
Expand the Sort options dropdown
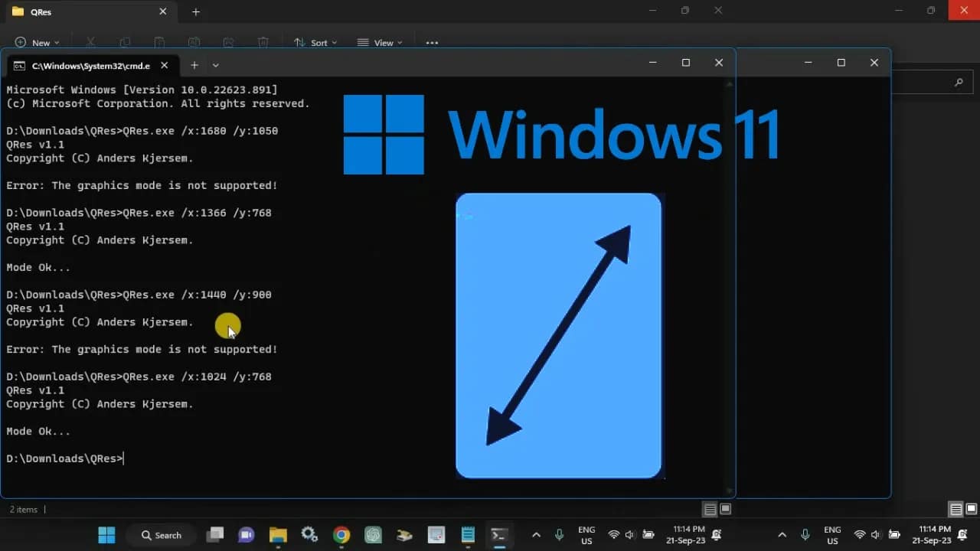[x=316, y=42]
